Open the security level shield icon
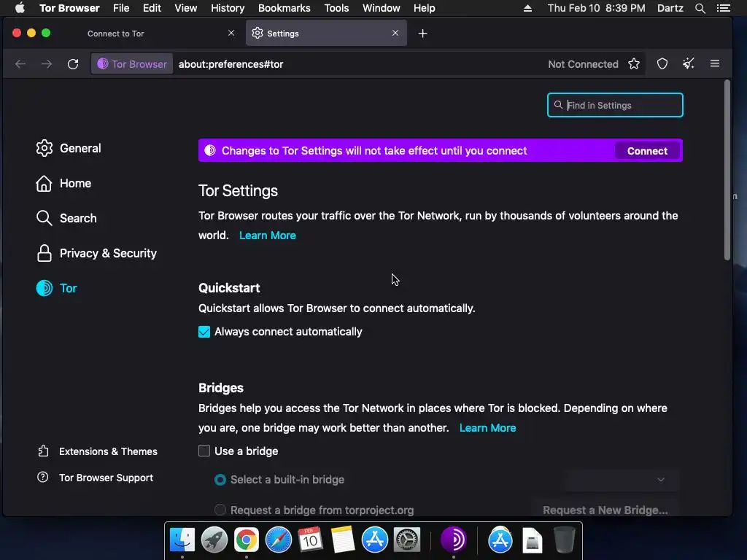The image size is (747, 560). click(662, 64)
